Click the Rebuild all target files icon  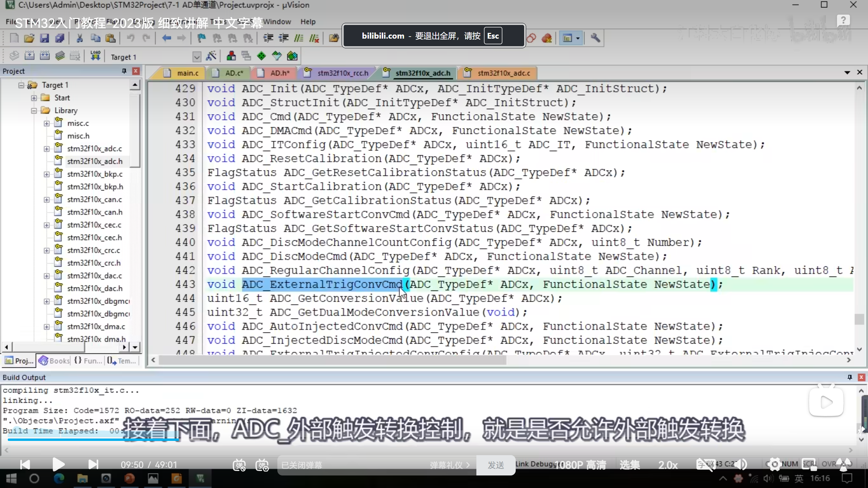tap(45, 56)
